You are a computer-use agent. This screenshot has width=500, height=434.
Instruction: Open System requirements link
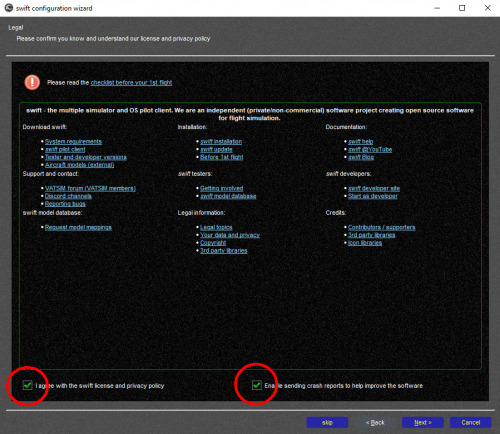73,142
